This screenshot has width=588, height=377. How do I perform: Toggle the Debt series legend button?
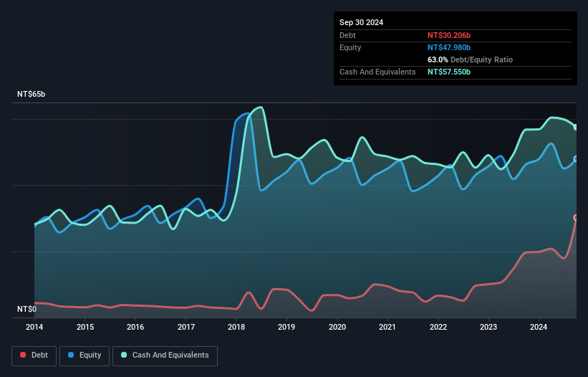34,355
